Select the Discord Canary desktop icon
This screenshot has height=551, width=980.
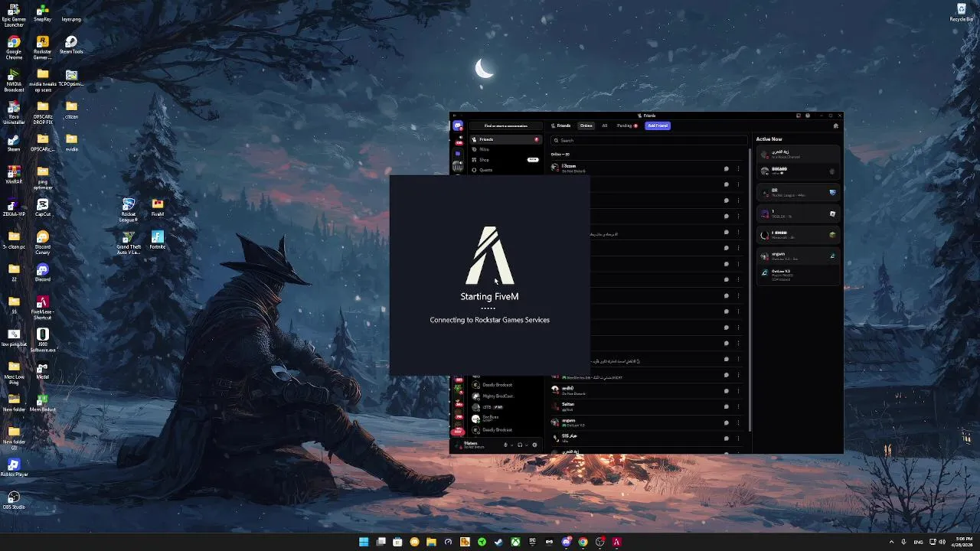43,242
